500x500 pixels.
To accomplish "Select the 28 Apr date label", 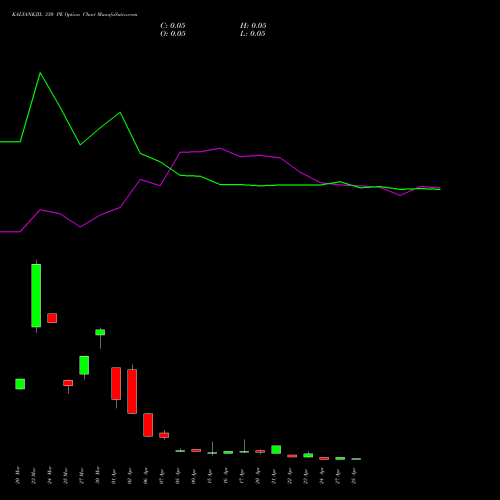I will point(354,476).
